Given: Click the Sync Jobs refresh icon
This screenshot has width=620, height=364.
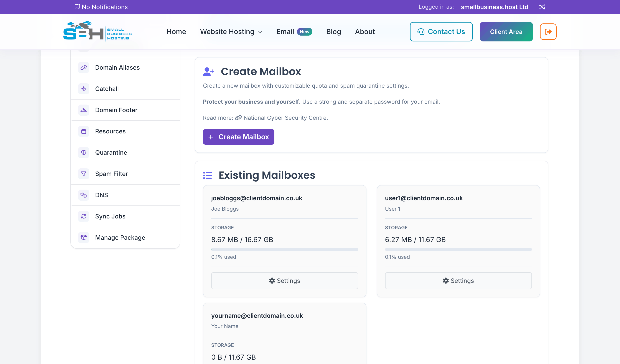Looking at the screenshot, I should (x=84, y=216).
